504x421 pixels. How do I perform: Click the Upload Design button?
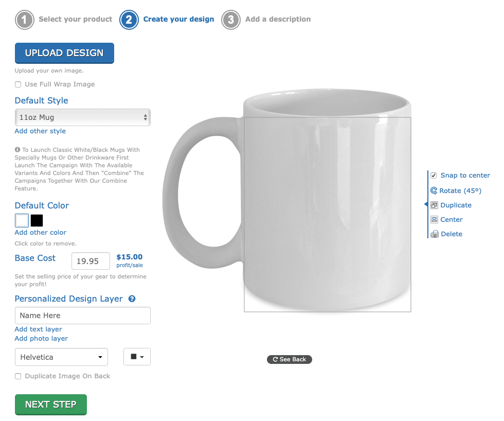[x=64, y=53]
